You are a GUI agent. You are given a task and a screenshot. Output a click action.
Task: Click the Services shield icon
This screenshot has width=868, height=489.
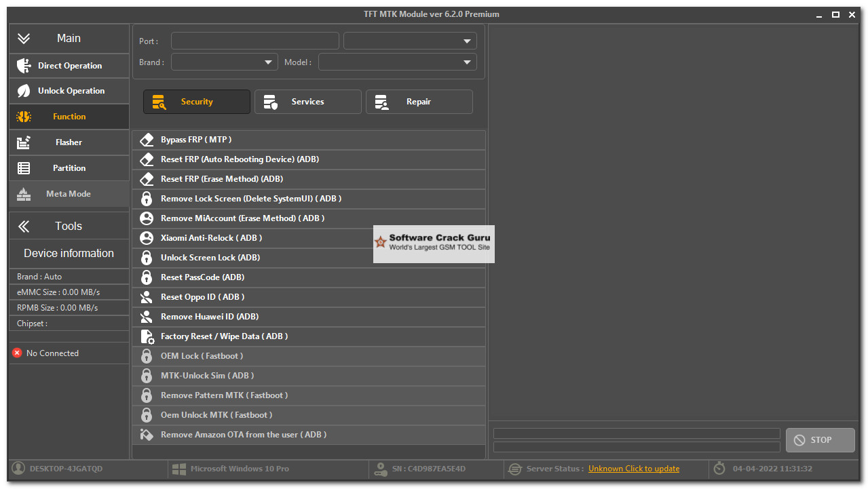point(270,102)
